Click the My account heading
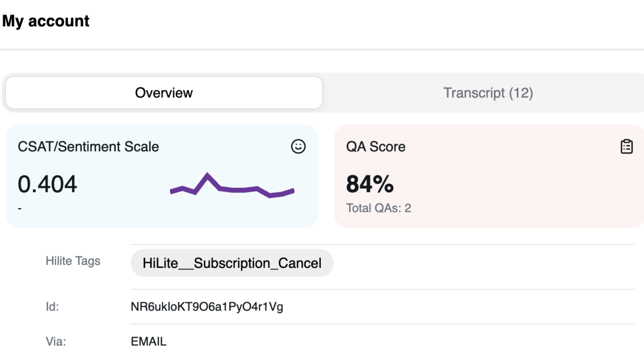The height and width of the screenshot is (358, 644). click(46, 21)
